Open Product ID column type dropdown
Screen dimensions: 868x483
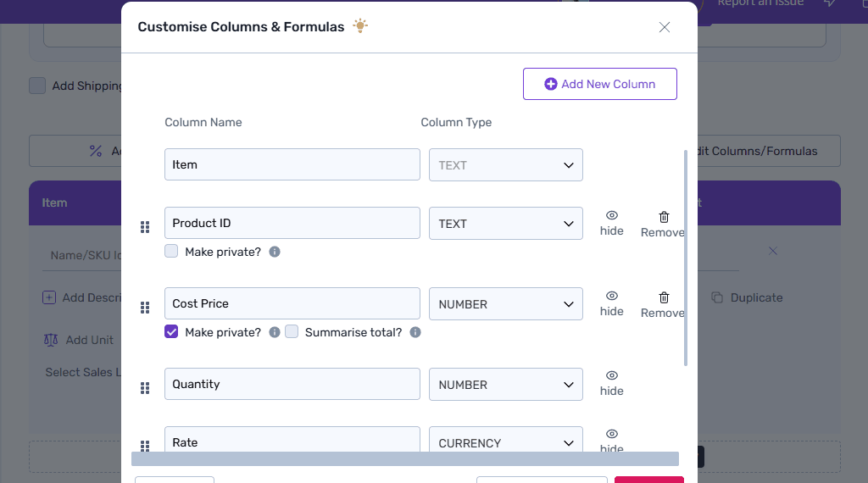pos(505,224)
